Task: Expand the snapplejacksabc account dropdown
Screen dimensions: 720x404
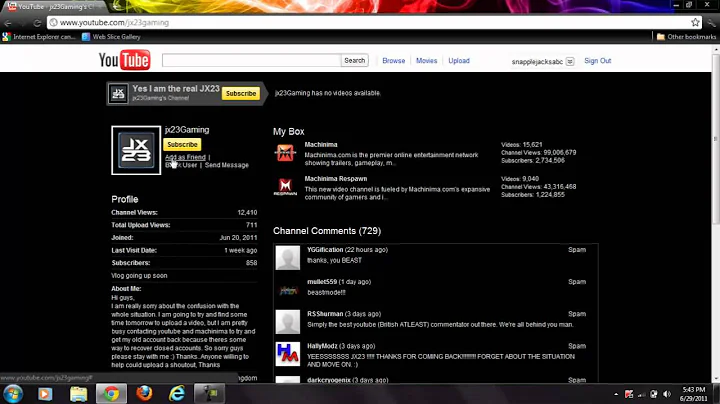Action: click(570, 62)
